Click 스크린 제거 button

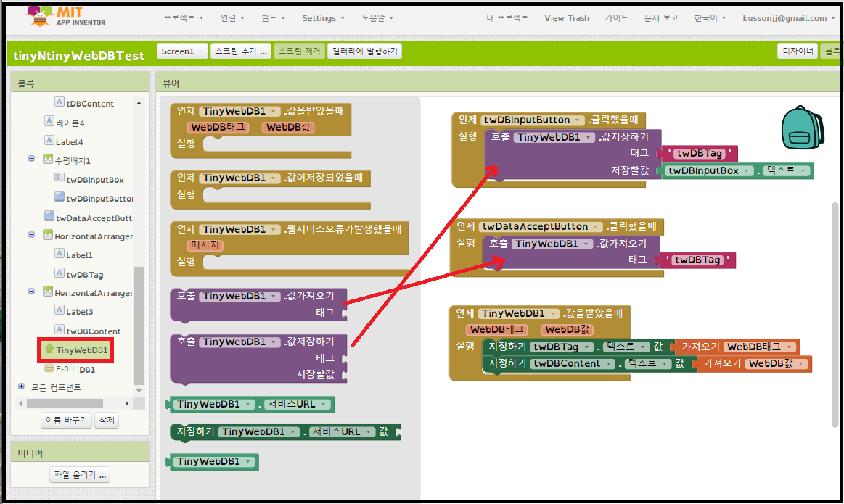pyautogui.click(x=299, y=51)
